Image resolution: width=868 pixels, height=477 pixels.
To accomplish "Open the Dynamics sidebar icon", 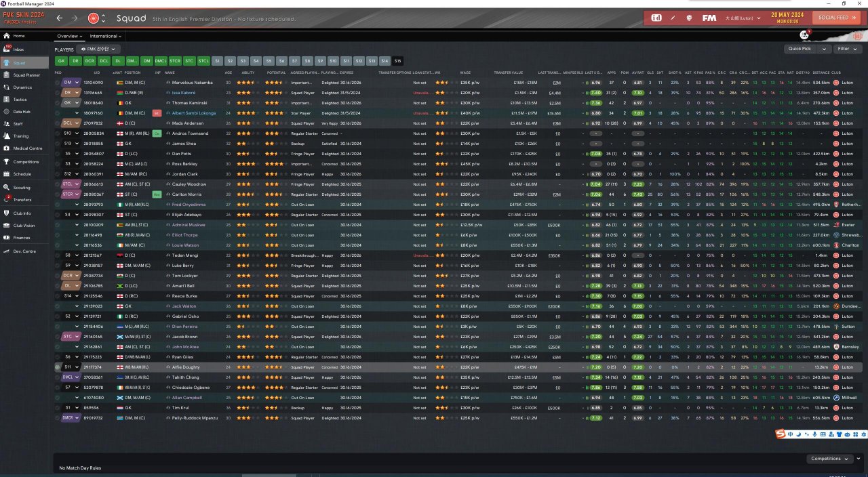I will pyautogui.click(x=7, y=87).
